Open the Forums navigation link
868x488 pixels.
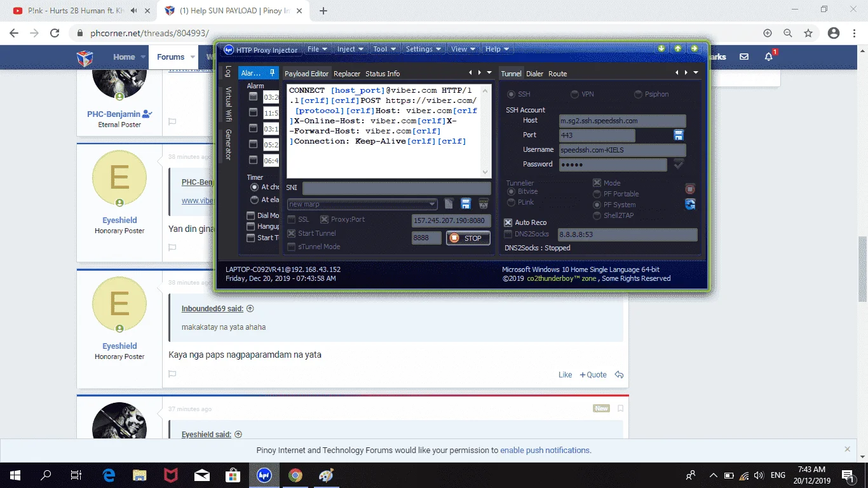(x=170, y=57)
